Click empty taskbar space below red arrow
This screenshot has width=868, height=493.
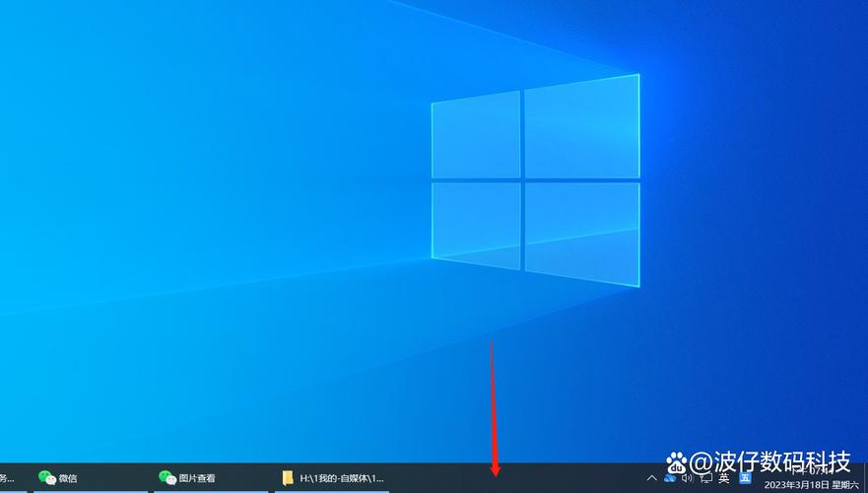click(496, 480)
